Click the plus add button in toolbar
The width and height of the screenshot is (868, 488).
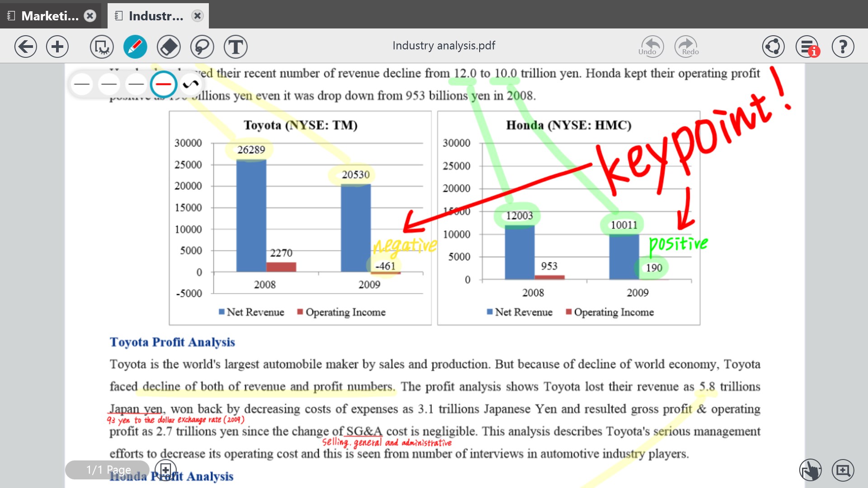(57, 47)
